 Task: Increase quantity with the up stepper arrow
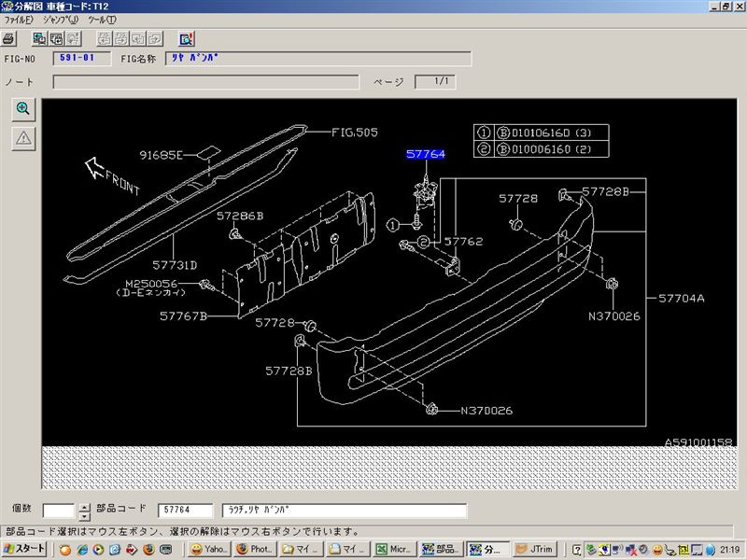pyautogui.click(x=84, y=508)
